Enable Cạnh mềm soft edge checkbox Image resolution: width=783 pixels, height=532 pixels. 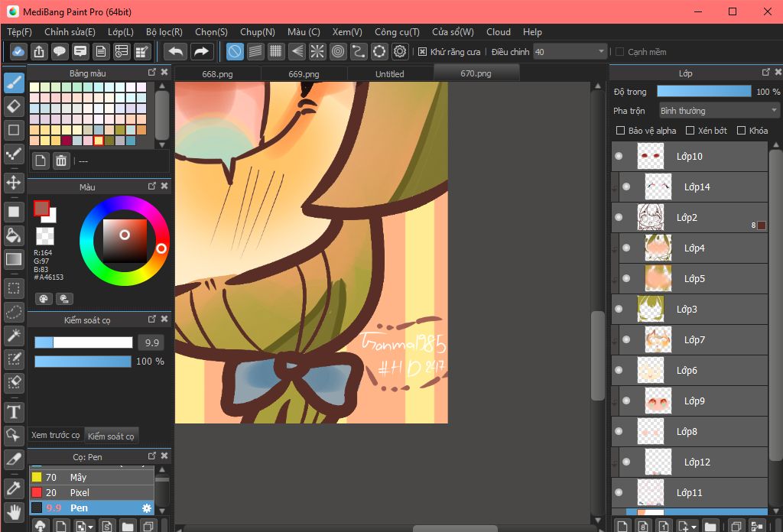coord(619,52)
